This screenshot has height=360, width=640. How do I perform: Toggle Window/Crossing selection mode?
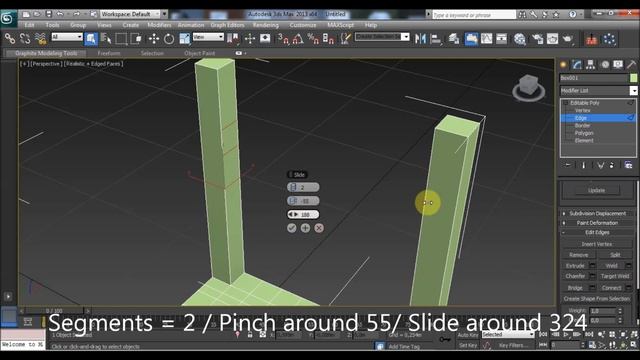pos(136,39)
